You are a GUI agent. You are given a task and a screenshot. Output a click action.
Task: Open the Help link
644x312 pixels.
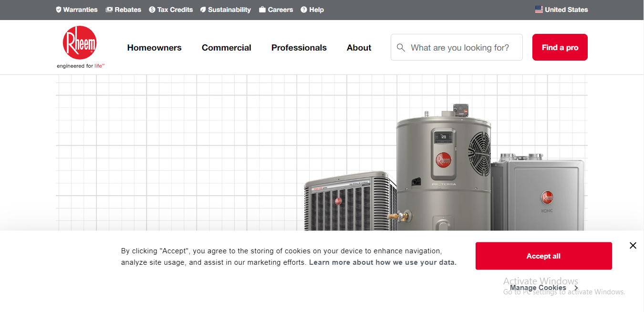312,10
